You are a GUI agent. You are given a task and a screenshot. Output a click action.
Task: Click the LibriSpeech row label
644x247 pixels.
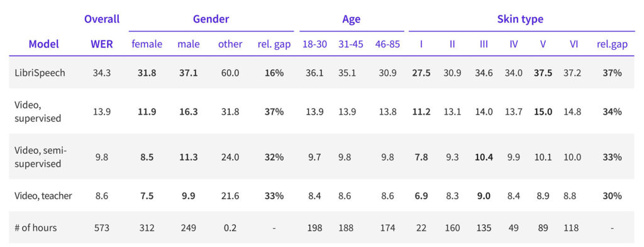(x=38, y=73)
